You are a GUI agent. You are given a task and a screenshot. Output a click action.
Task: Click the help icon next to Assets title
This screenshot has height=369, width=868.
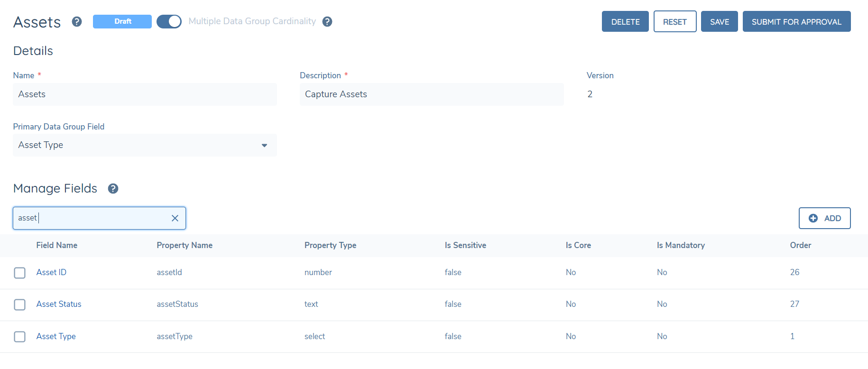click(x=77, y=22)
